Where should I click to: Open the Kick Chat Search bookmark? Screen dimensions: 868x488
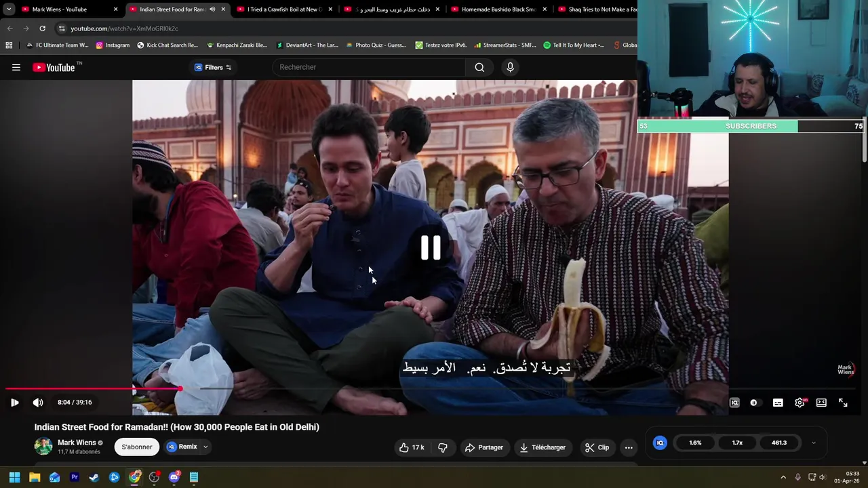tap(167, 45)
